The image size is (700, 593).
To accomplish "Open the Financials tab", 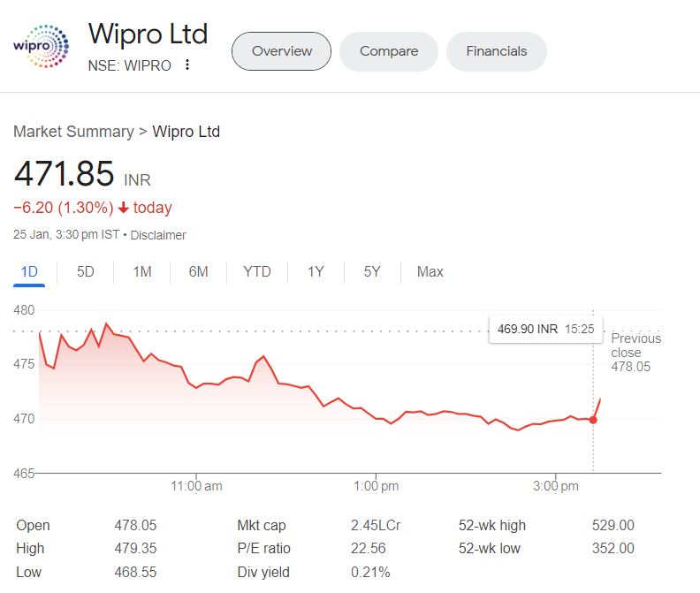I will point(497,51).
